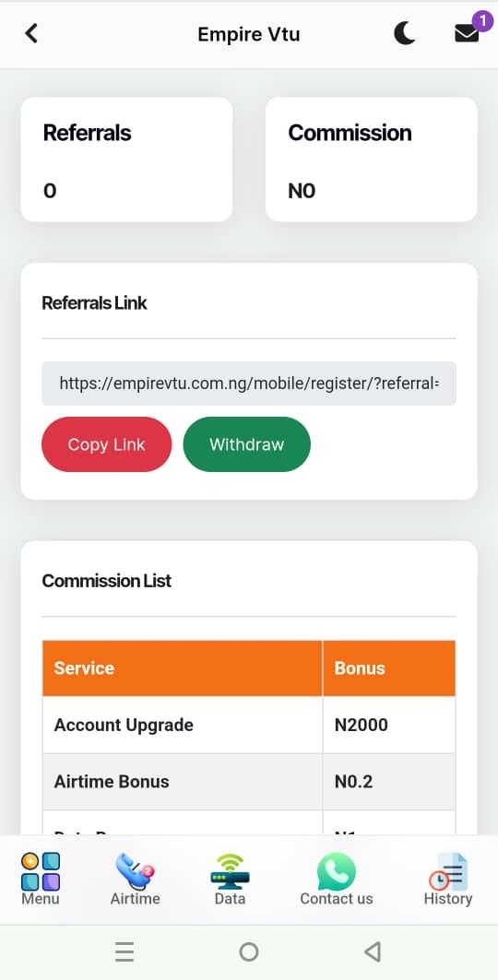The height and width of the screenshot is (980, 498).
Task: Open the Commission amount card
Action: coord(371,159)
